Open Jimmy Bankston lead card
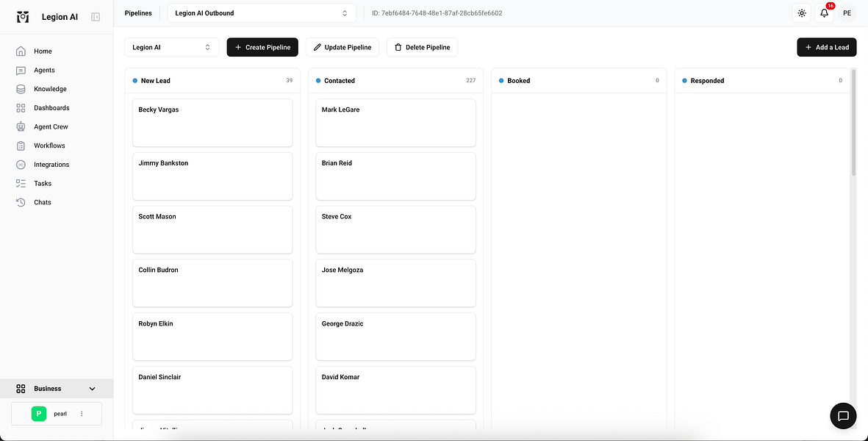Viewport: 868px width, 441px height. click(212, 176)
